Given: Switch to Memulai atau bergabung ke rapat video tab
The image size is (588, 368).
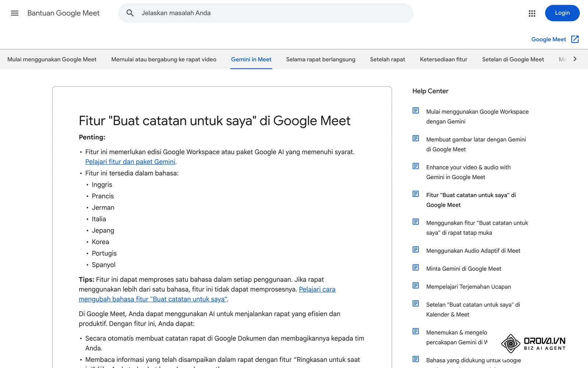Looking at the screenshot, I should (x=164, y=59).
